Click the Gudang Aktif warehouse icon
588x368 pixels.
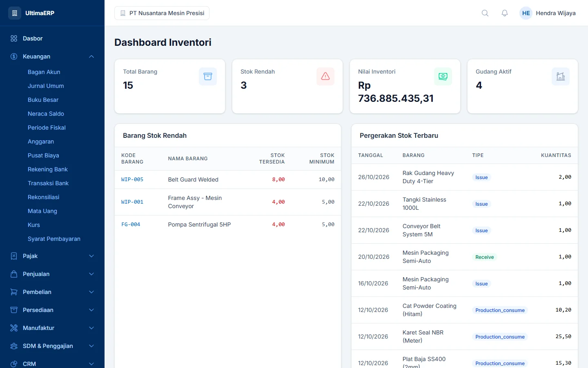tap(561, 76)
